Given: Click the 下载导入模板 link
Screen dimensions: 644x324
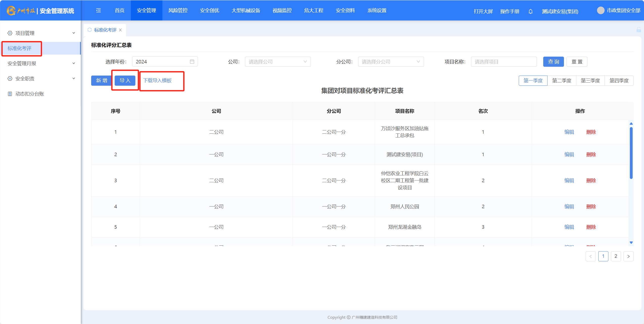Looking at the screenshot, I should pyautogui.click(x=157, y=80).
